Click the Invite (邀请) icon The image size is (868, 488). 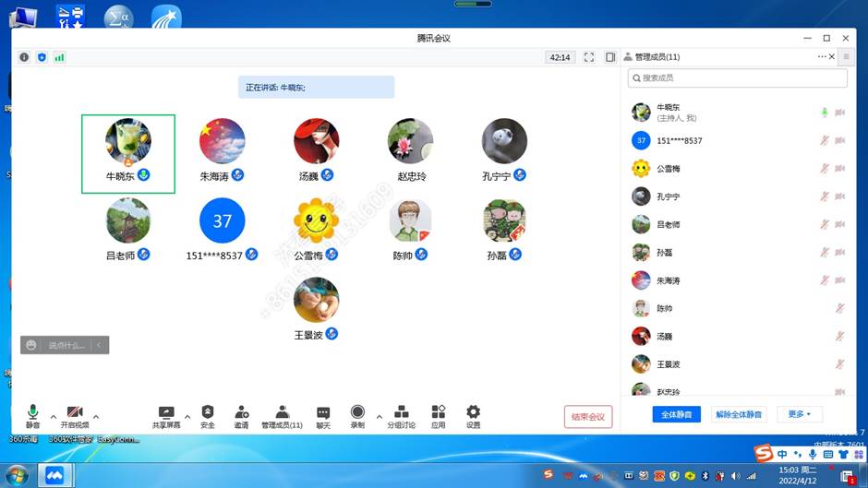pyautogui.click(x=241, y=412)
